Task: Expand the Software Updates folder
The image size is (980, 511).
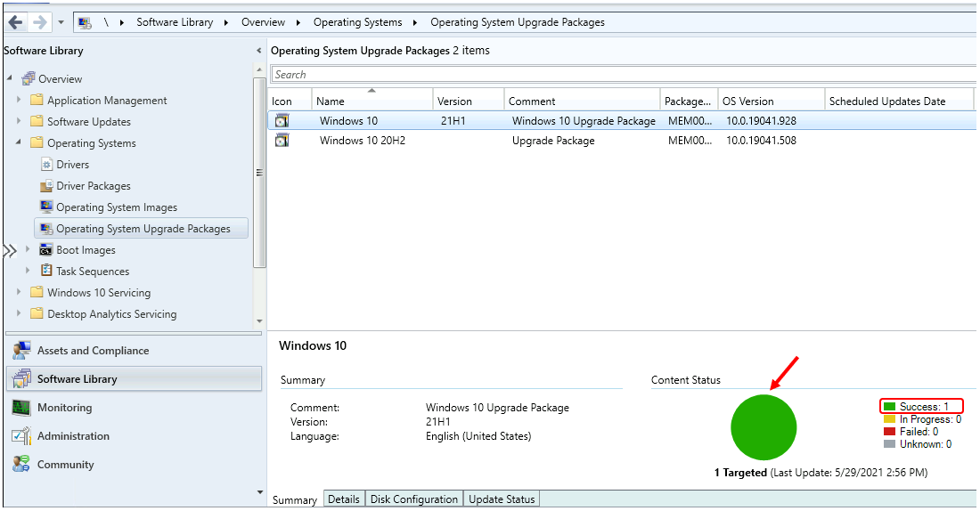Action: pyautogui.click(x=19, y=120)
